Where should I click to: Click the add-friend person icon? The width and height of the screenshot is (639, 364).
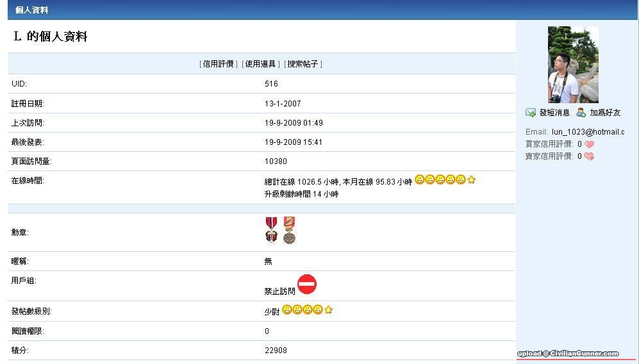tap(581, 113)
